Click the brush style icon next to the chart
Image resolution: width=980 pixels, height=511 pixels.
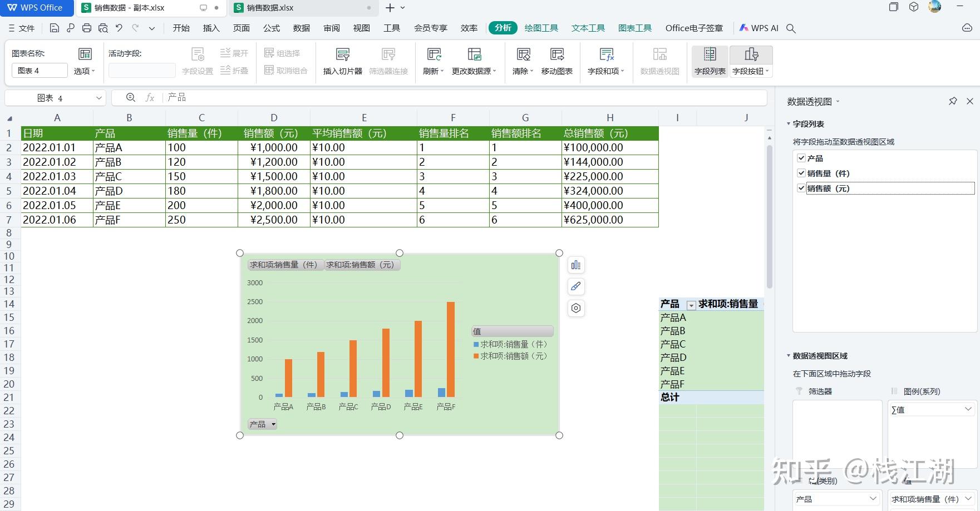[x=575, y=287]
